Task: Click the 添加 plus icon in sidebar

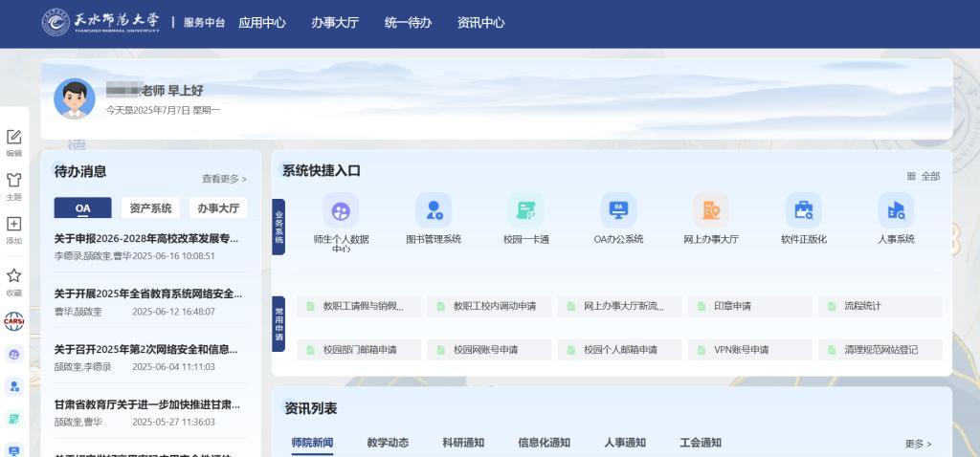Action: pos(13,225)
